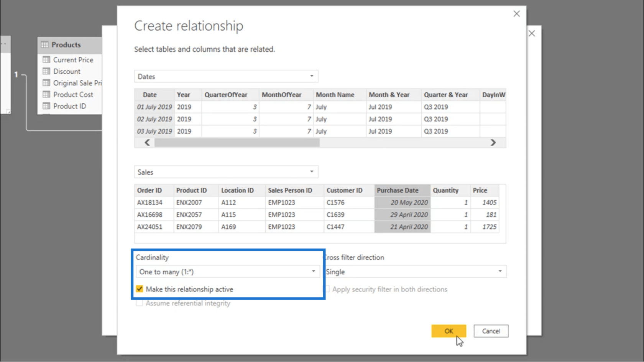
Task: Click the 03 July 2019 date cell
Action: click(x=154, y=131)
